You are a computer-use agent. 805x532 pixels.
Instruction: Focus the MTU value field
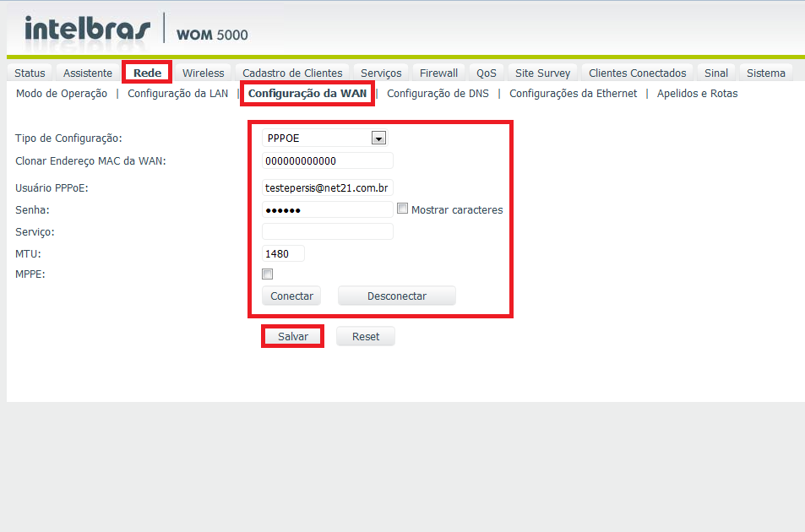283,253
